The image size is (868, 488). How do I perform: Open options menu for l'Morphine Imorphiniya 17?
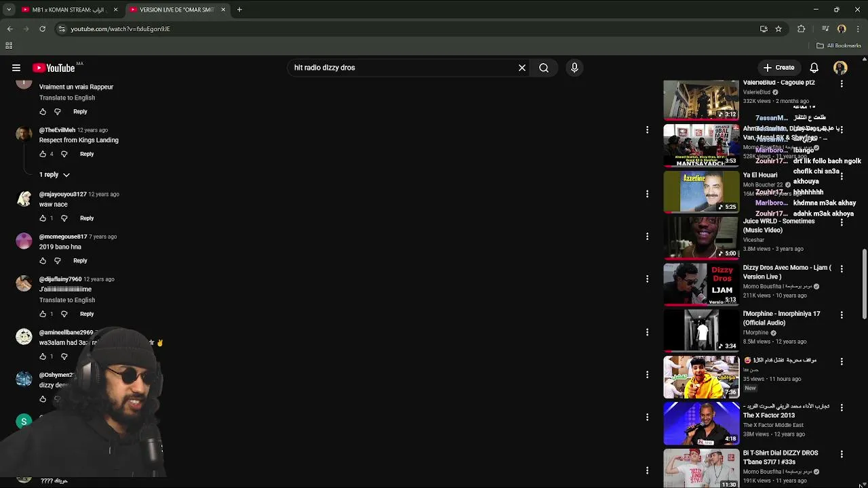coord(842,315)
